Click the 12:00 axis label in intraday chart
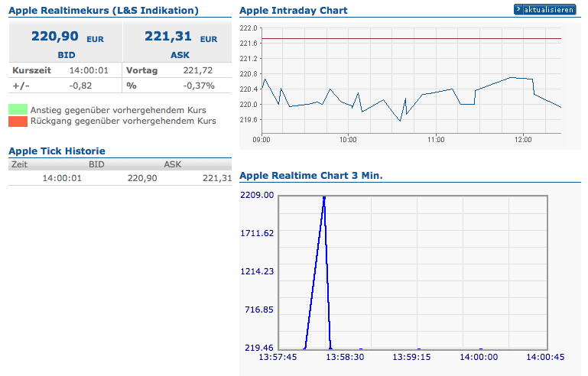This screenshot has width=588, height=376. 523,140
